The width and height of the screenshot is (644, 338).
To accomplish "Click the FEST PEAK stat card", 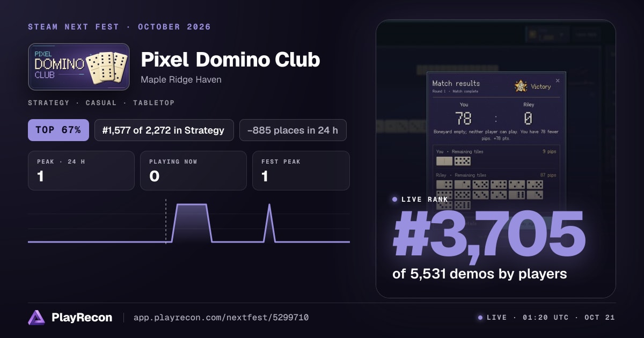I will pos(301,171).
